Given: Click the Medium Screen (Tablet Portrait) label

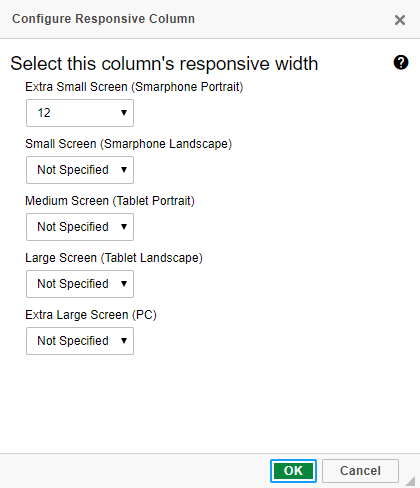Looking at the screenshot, I should tap(110, 201).
